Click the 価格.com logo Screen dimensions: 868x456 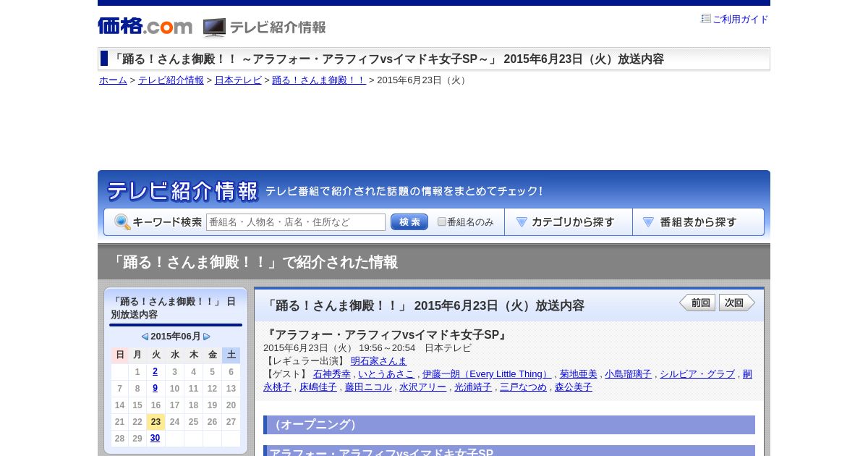(145, 26)
